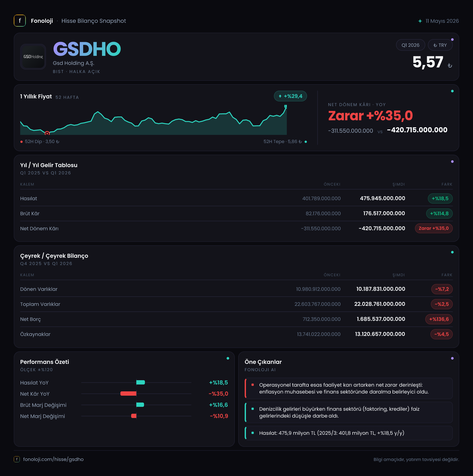Screen dimensions: 473x476
Task: Click the Denizcilik gelirleri highlight card
Action: pos(349,412)
